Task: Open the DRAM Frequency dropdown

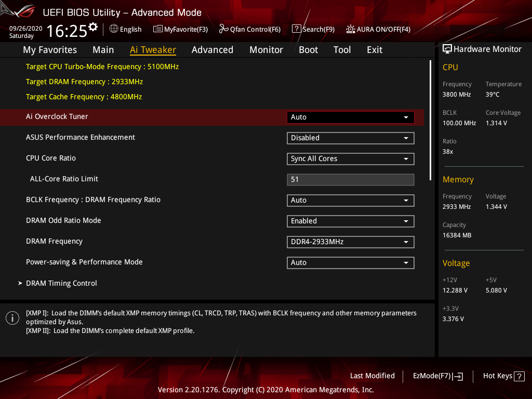Action: (x=351, y=242)
